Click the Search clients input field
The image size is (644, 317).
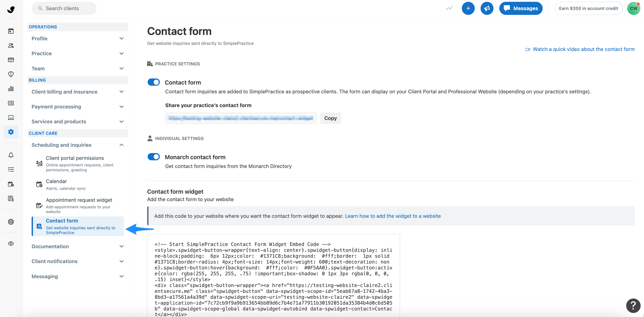click(64, 9)
